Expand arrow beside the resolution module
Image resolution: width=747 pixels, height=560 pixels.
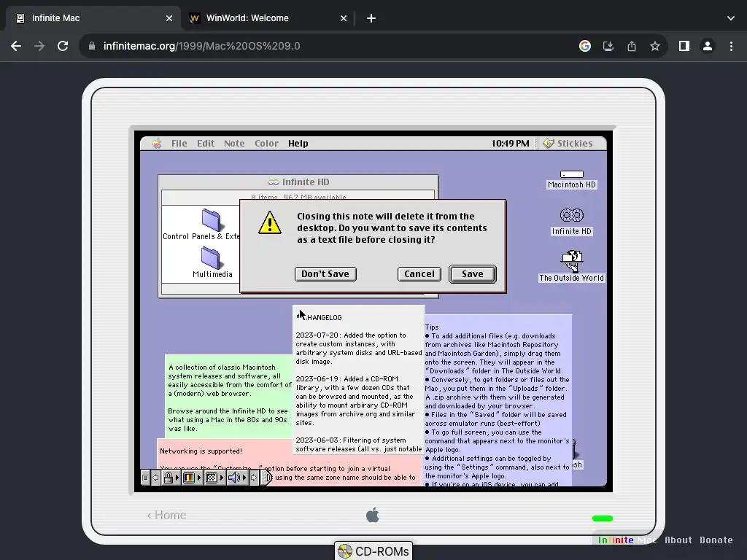coord(222,478)
